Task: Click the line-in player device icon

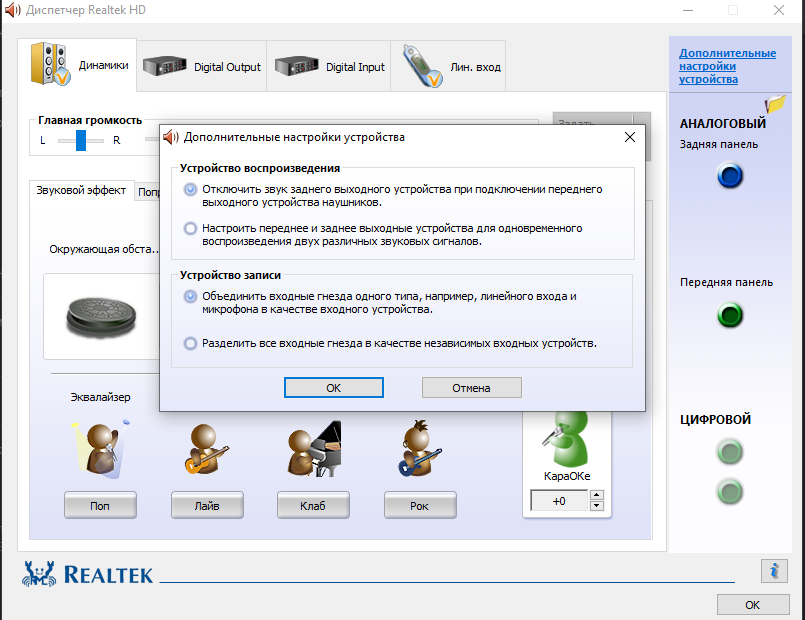Action: (422, 66)
